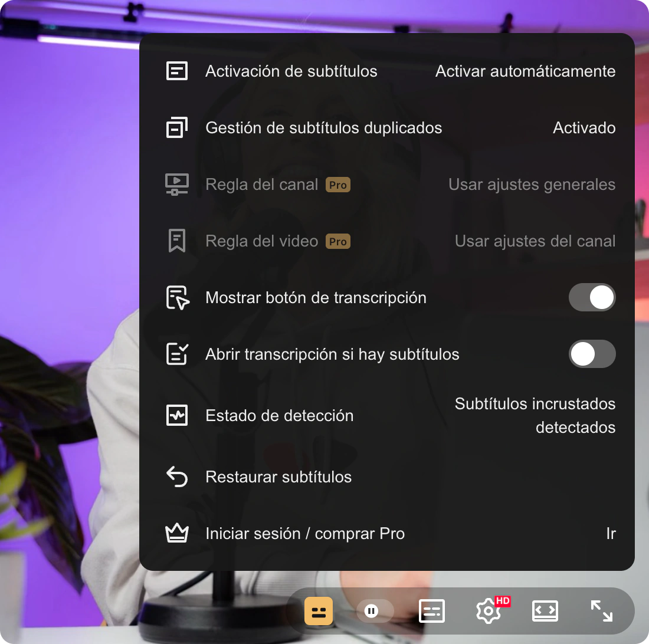Click Mostrar botón de transcripción label

[x=316, y=297]
